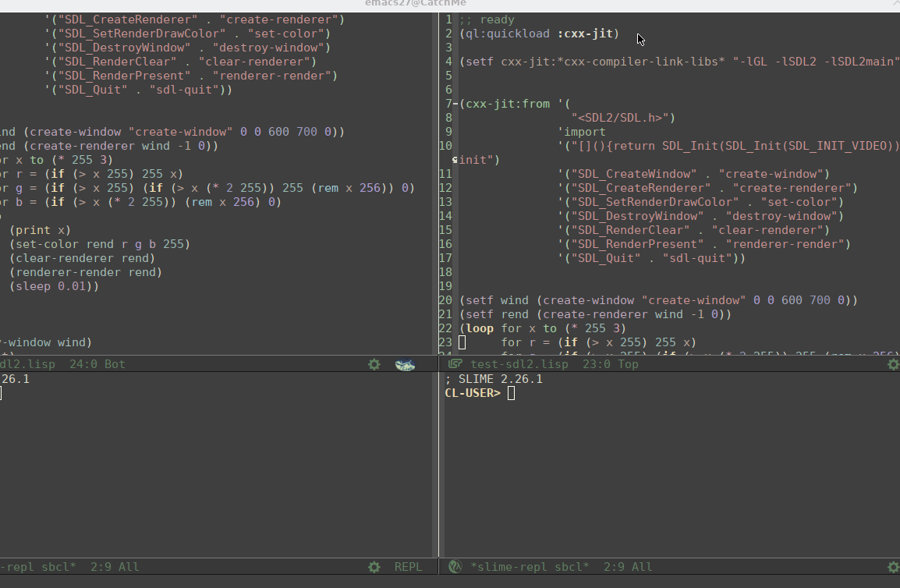
Task: Click 'set-color' string in the left pane
Action: coord(285,34)
